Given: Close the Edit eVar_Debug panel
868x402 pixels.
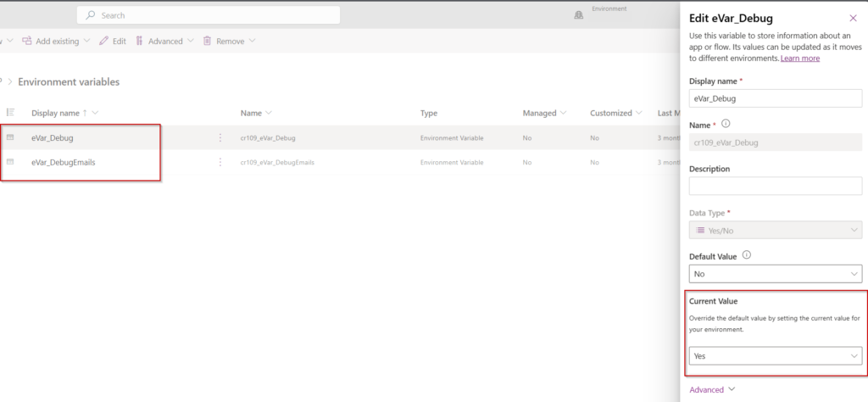Looking at the screenshot, I should click(853, 18).
